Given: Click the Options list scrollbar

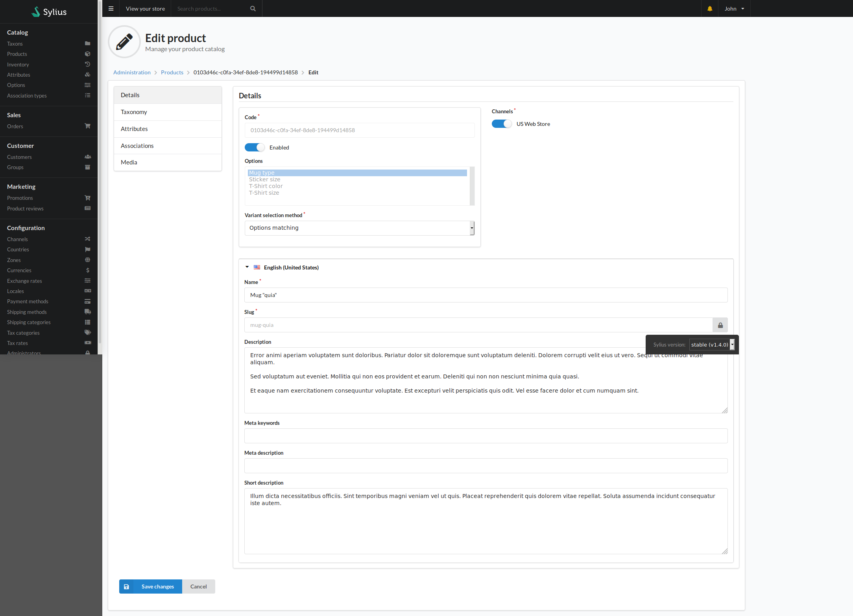Looking at the screenshot, I should [x=472, y=186].
